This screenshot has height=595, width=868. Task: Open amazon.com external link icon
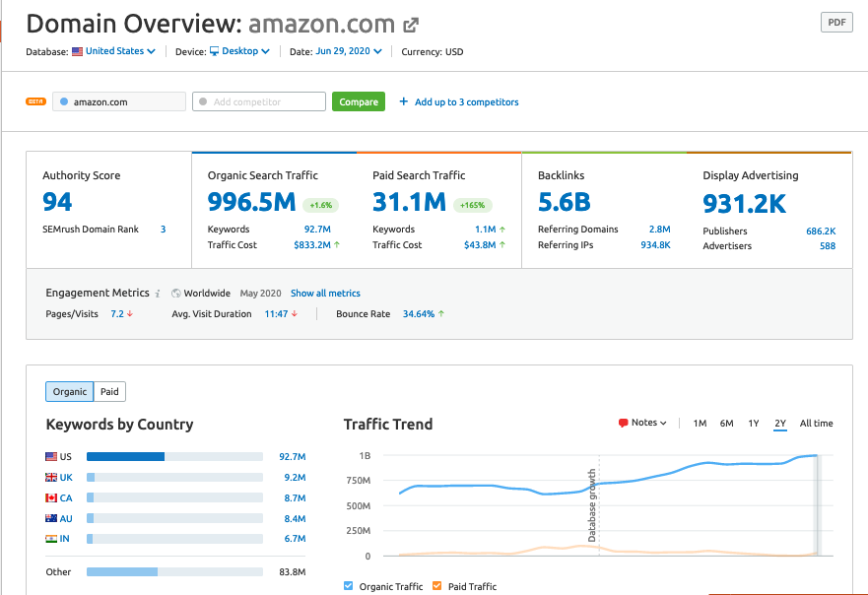click(x=411, y=25)
